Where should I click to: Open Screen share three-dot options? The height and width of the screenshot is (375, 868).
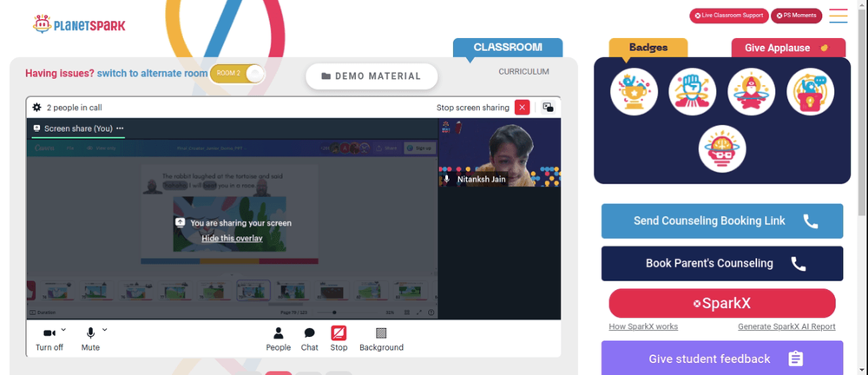[120, 128]
